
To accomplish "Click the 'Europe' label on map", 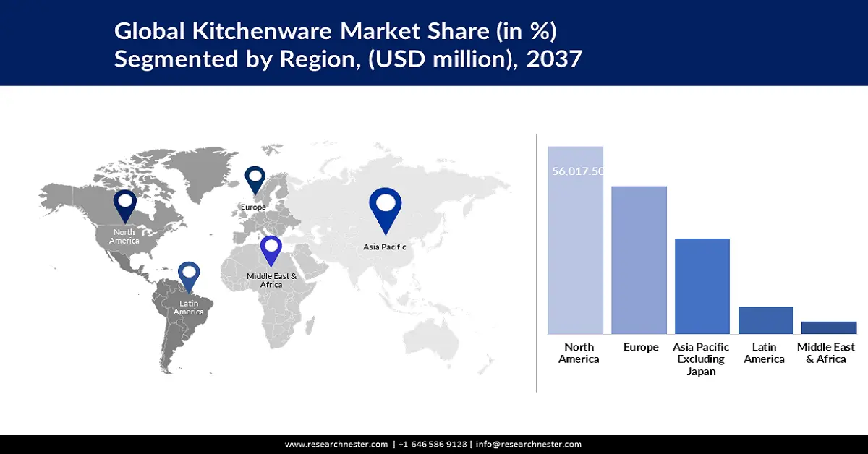I will (x=253, y=207).
